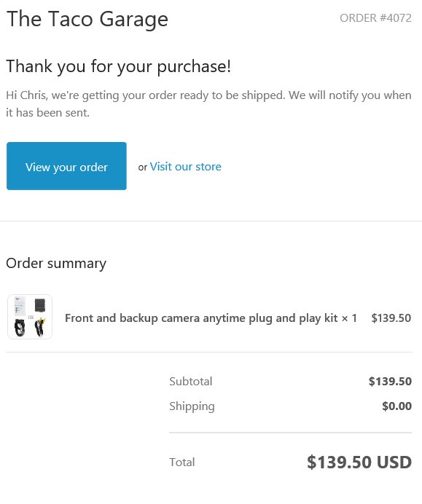Screen dimensions: 422x504
Task: Select the Subtotal label
Action: click(191, 381)
